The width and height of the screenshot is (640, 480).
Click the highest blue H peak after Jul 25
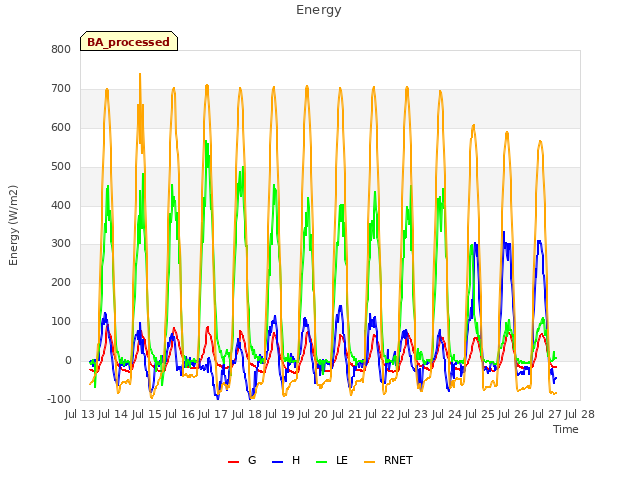coord(504,232)
